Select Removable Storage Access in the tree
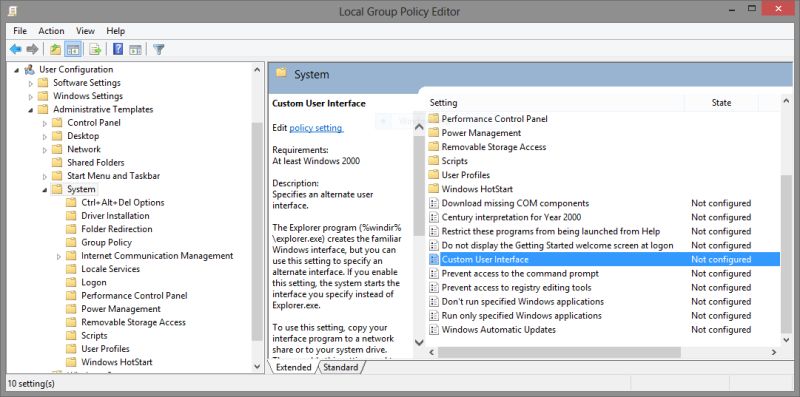Screen dimensions: 800x397 pyautogui.click(x=133, y=322)
